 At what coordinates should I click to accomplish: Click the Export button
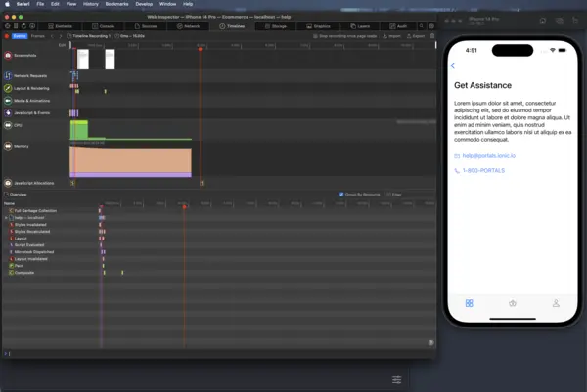[417, 36]
